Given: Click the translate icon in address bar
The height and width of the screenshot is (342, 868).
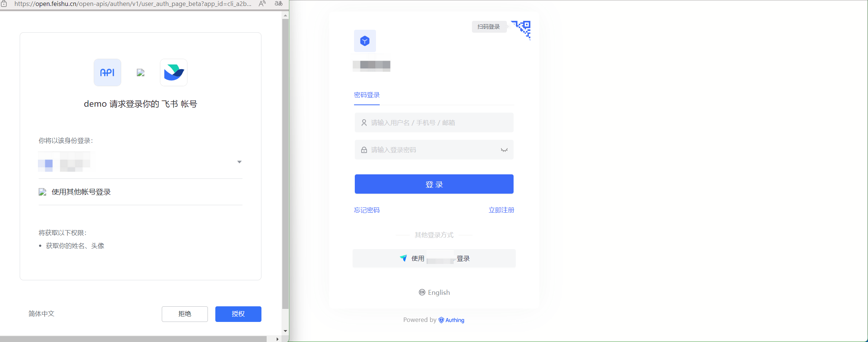Looking at the screenshot, I should [x=278, y=4].
